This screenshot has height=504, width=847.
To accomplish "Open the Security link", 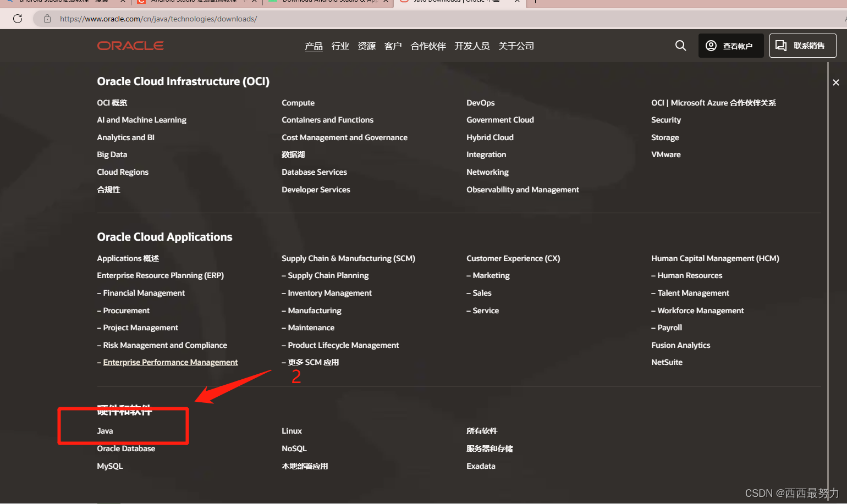I will (x=666, y=120).
